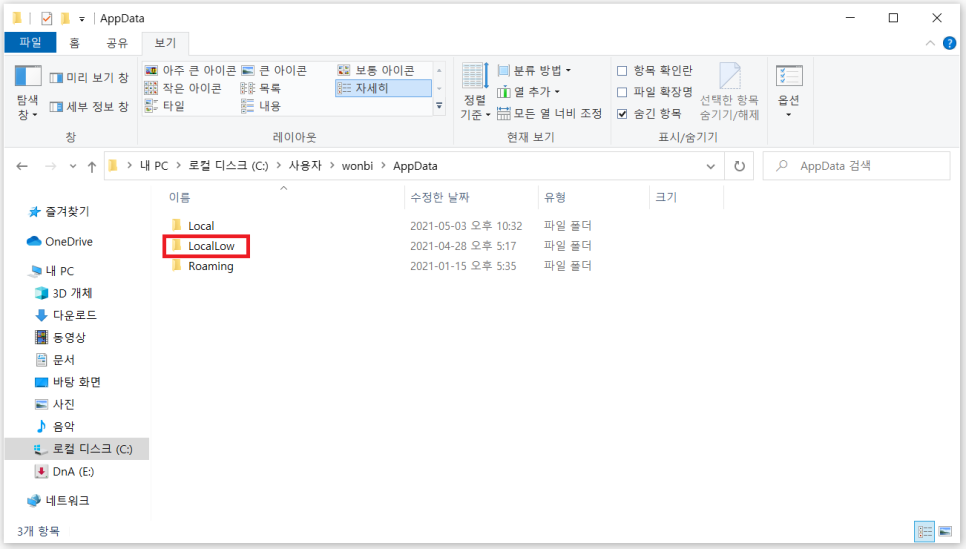Screen dimensions: 966x549
Task: Switch to the 공유 ribbon tab
Action: pyautogui.click(x=117, y=43)
